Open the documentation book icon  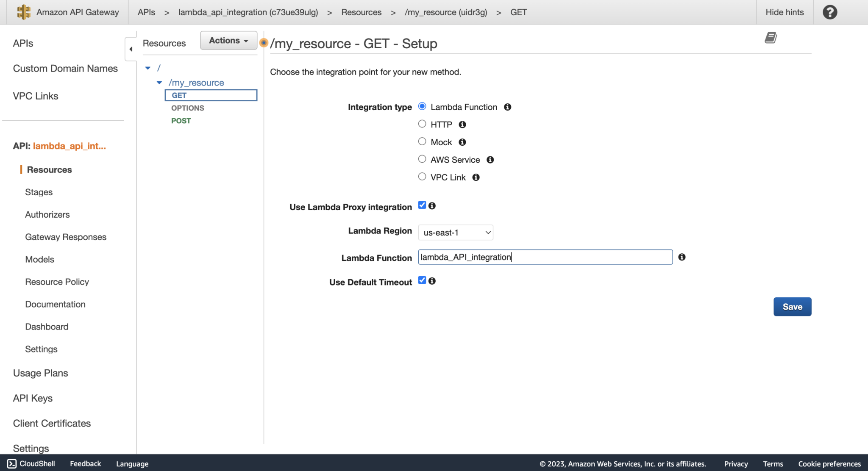pos(770,38)
